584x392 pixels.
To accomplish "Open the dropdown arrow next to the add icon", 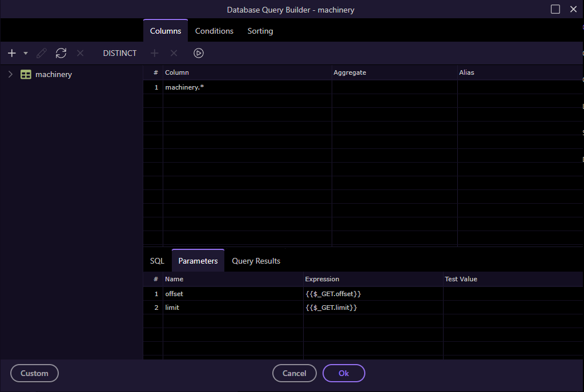I will tap(25, 52).
